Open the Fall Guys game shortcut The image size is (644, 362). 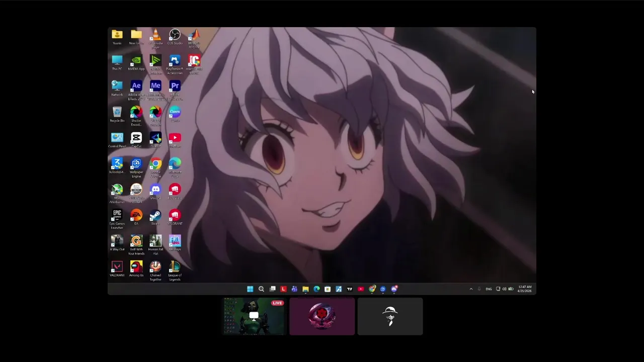point(175,243)
